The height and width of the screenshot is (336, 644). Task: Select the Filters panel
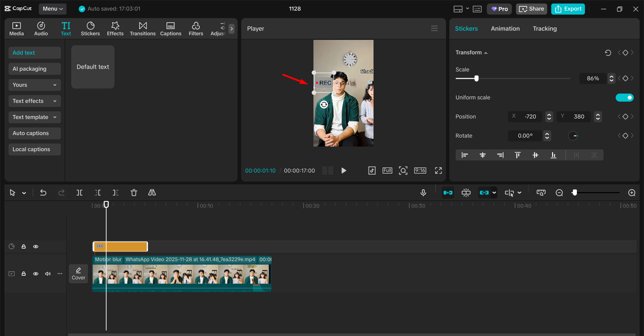(x=196, y=28)
